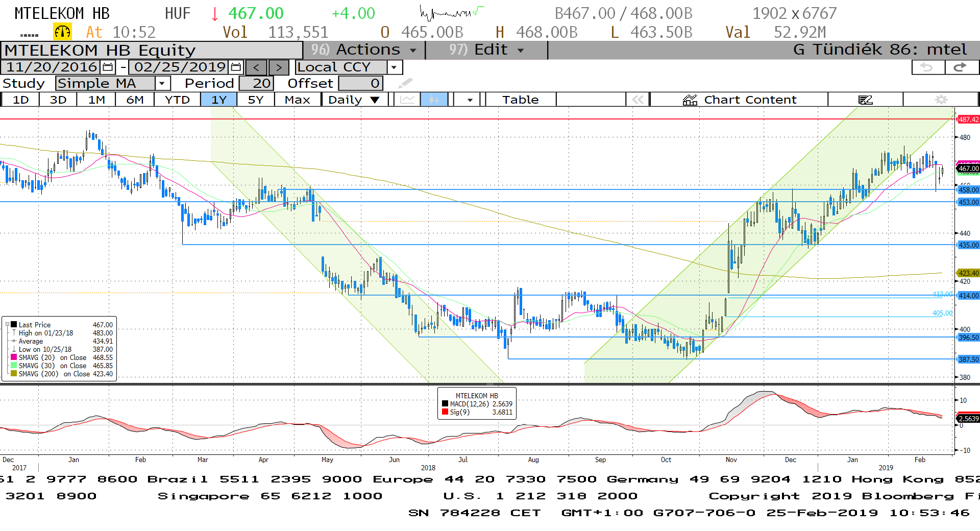This screenshot has height=531, width=980.
Task: Click the intraday sparkline mini chart
Action: 452,13
